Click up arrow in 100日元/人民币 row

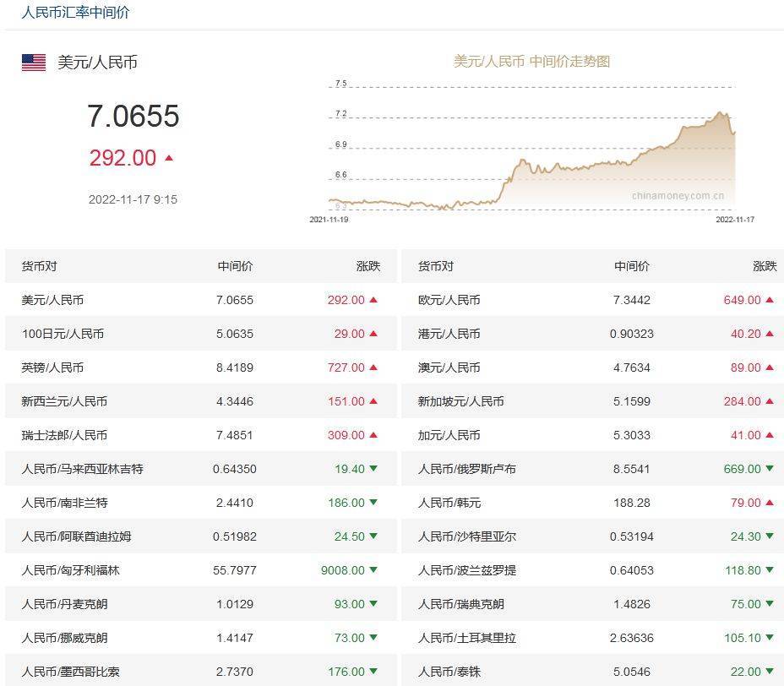coord(373,334)
